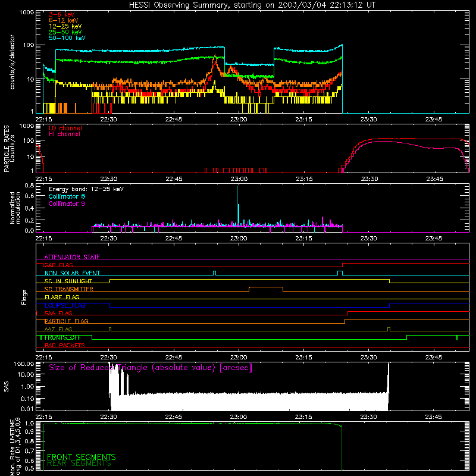Click the raised SC_TRANSMITTER flag pulse
Image resolution: width=476 pixels, height=476 pixels.
pyautogui.click(x=266, y=289)
